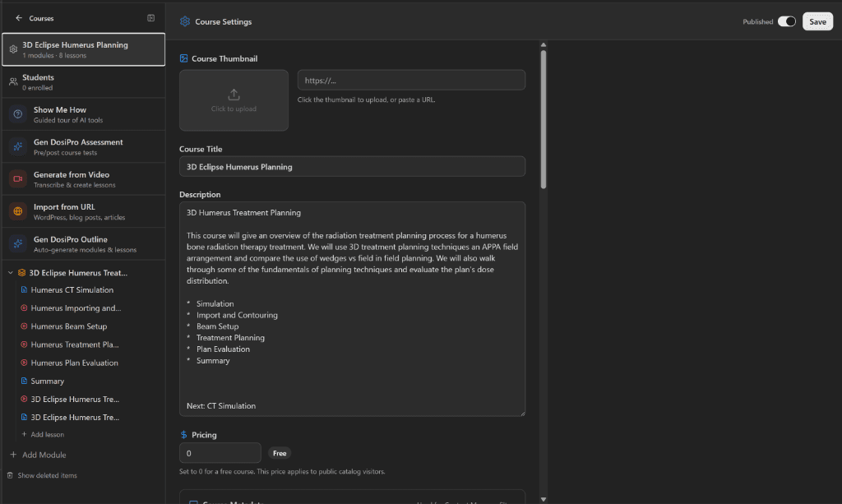Click the dollar sign Pricing icon
Viewport: 842px width, 504px height.
[183, 435]
